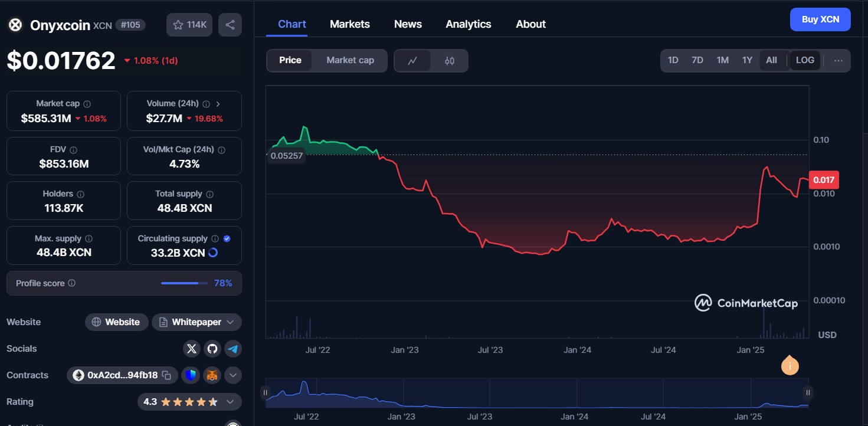The width and height of the screenshot is (868, 426).
Task: Click circulating supply progress ring icon
Action: [213, 253]
